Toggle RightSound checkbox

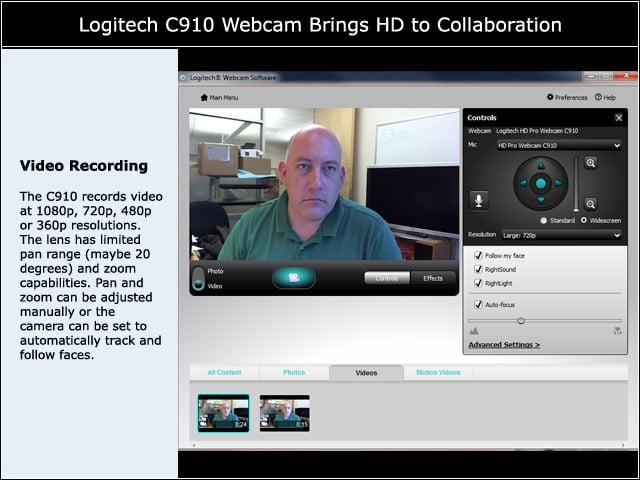tap(478, 269)
